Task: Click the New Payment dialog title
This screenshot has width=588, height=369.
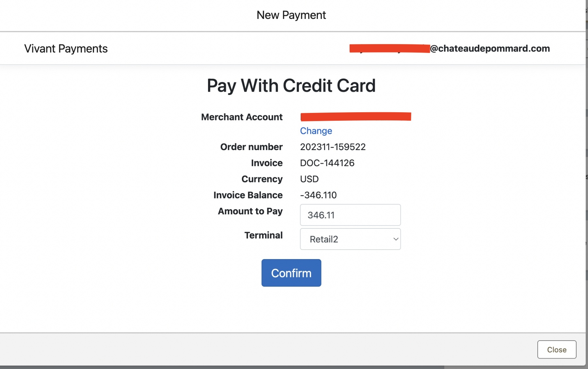Action: click(291, 15)
